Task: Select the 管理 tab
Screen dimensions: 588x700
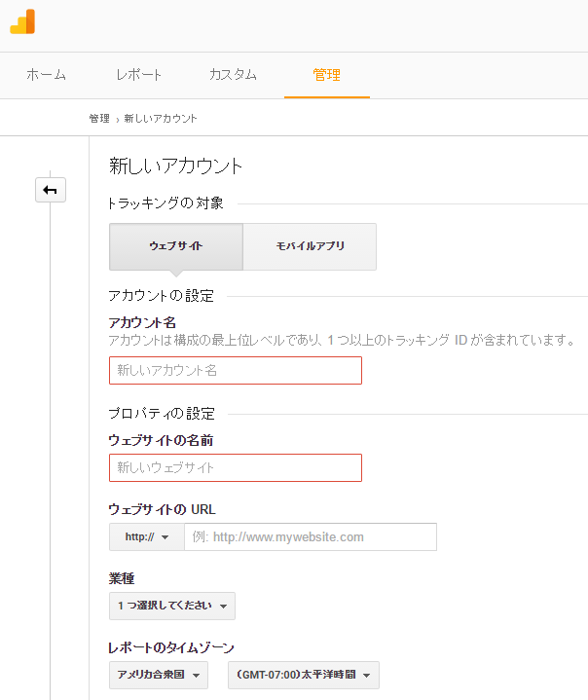Action: tap(327, 75)
